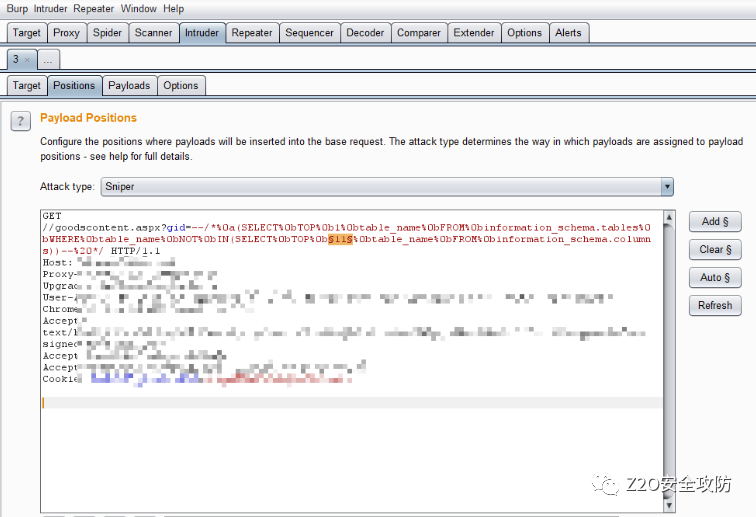Open the Extender tab
Image resolution: width=756 pixels, height=517 pixels.
tap(474, 33)
